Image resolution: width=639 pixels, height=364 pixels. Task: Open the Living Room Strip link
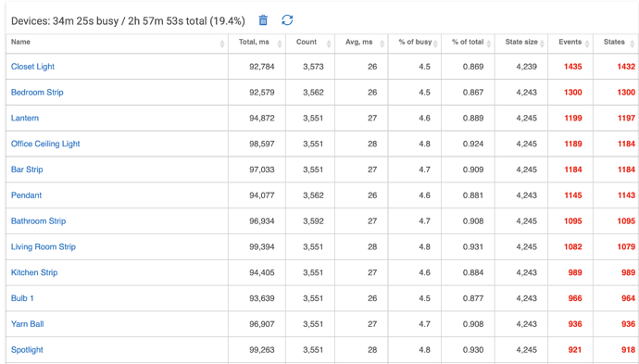coord(44,246)
